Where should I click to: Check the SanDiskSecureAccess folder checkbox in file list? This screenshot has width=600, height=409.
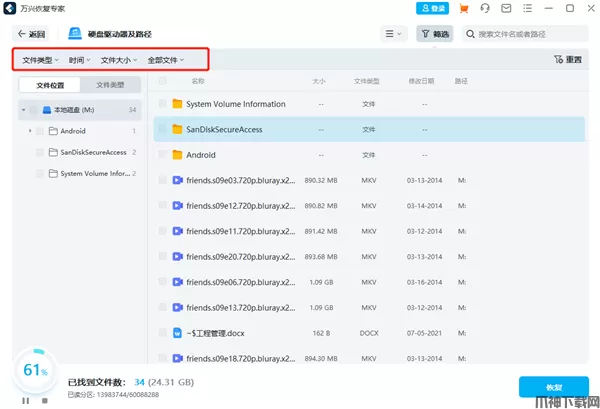click(162, 129)
